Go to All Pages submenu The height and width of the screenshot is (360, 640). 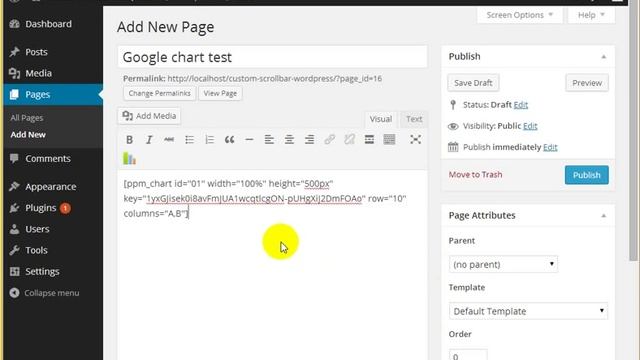(x=27, y=118)
